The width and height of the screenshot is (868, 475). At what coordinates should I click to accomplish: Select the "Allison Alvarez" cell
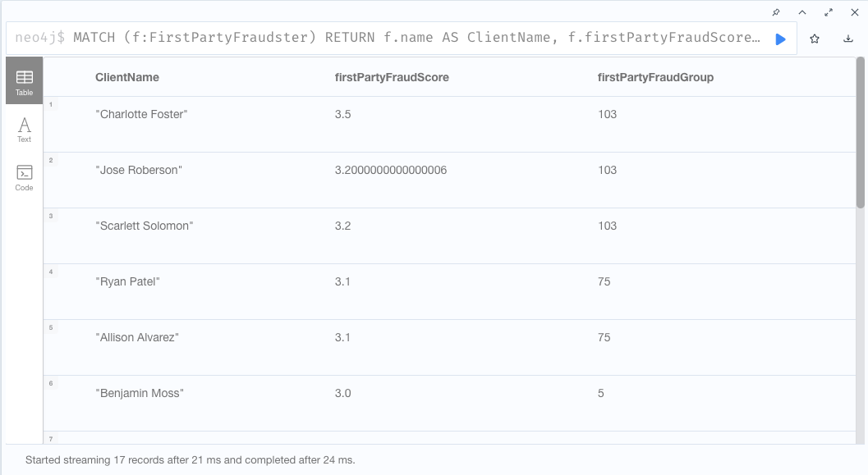coord(137,338)
